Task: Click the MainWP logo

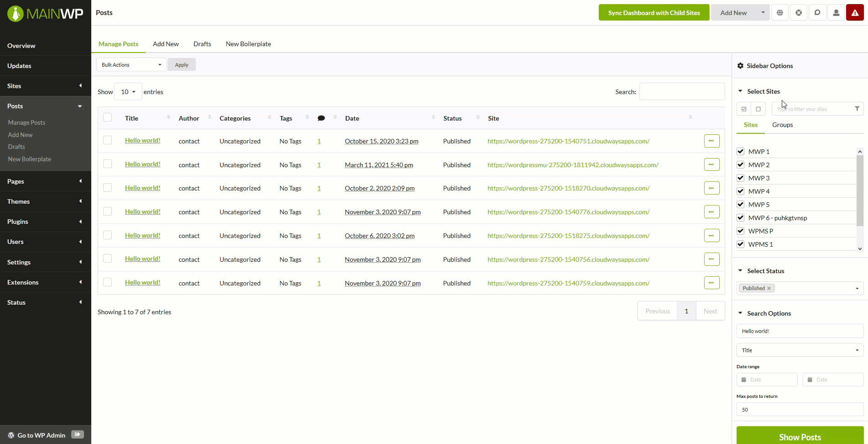Action: pyautogui.click(x=45, y=13)
